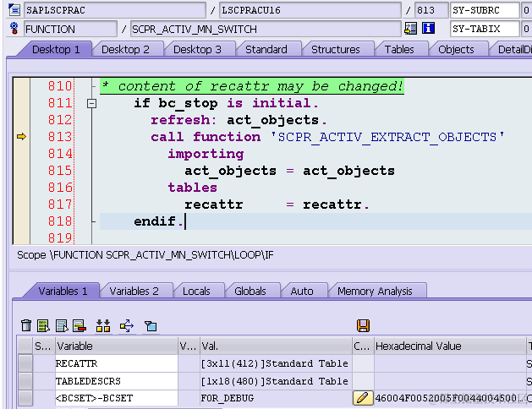
Task: Open the Memory Analysis tab
Action: click(375, 291)
